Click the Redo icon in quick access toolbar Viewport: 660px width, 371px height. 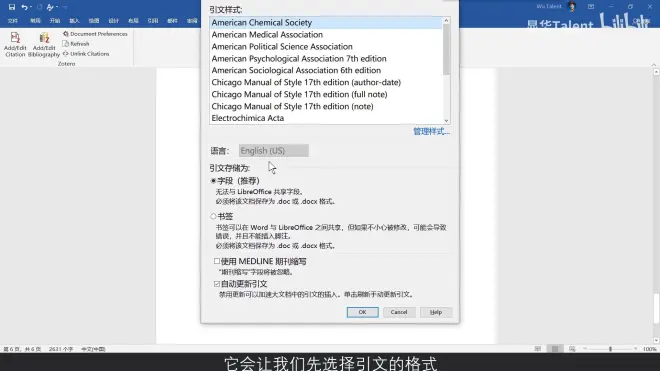39,7
